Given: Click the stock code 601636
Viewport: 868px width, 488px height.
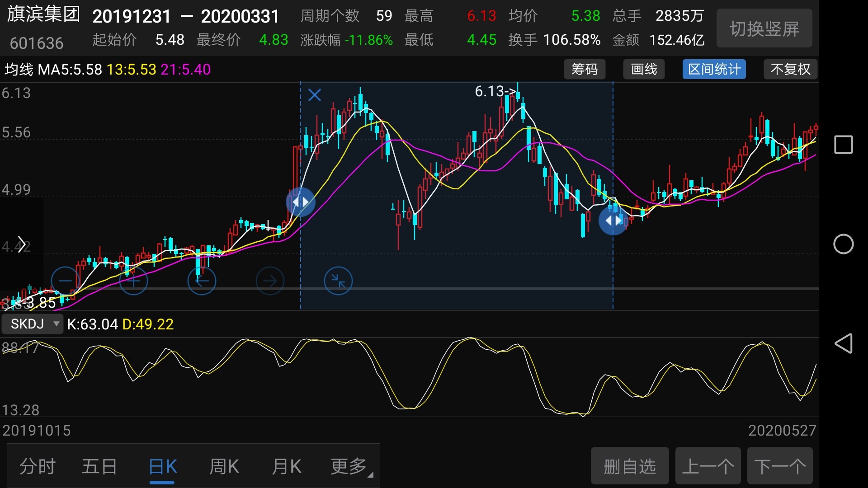Looking at the screenshot, I should (37, 43).
